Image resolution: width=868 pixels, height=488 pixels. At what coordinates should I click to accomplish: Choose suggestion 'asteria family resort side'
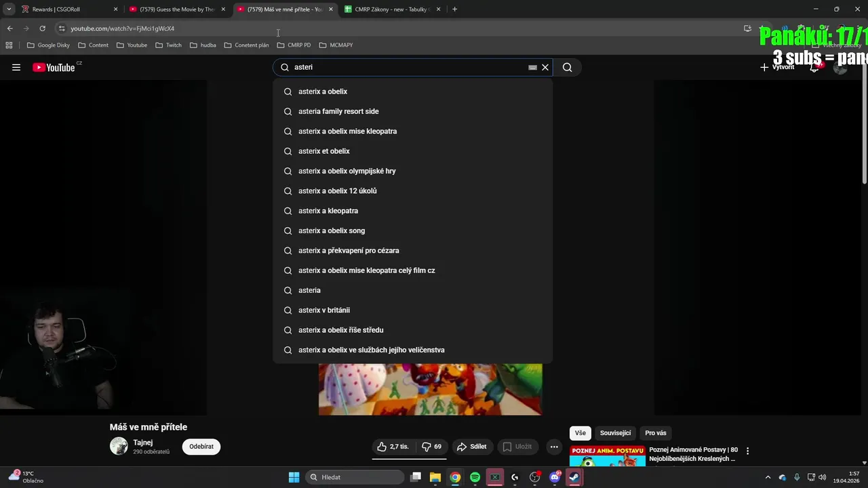tap(412, 111)
